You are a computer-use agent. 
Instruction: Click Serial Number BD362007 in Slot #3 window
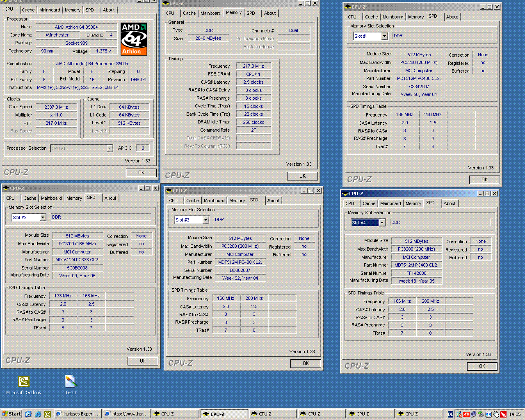click(x=240, y=270)
